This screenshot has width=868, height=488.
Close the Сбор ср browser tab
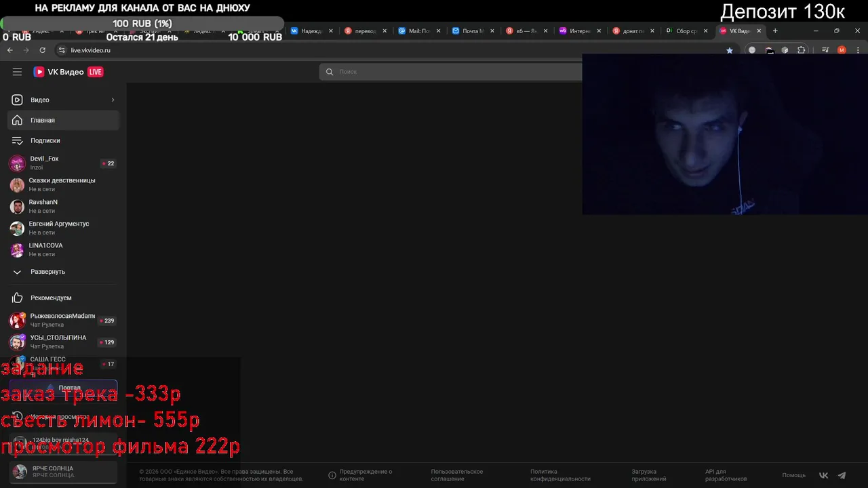point(705,30)
